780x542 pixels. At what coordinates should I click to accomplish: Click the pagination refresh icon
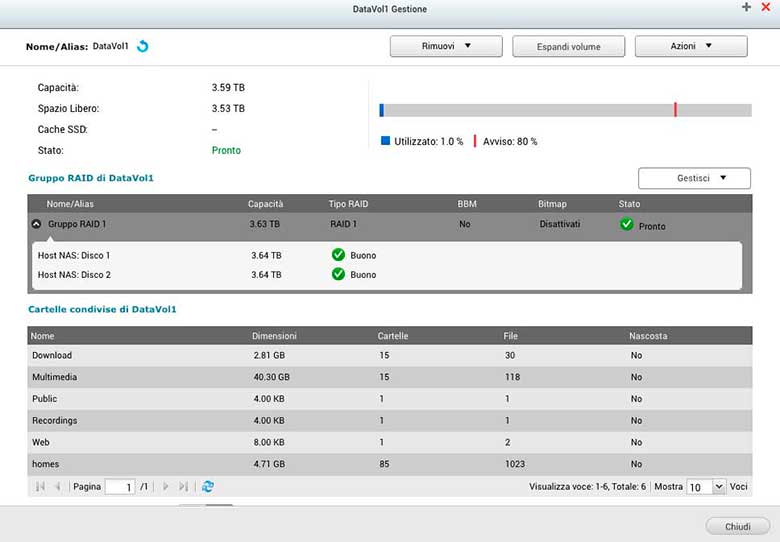(208, 486)
